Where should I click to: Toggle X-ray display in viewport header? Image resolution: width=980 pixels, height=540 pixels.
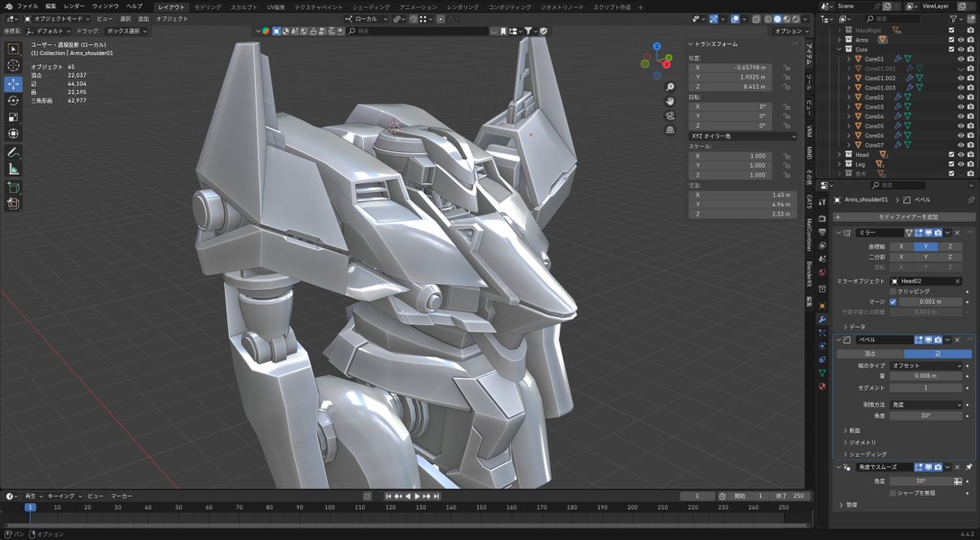757,19
